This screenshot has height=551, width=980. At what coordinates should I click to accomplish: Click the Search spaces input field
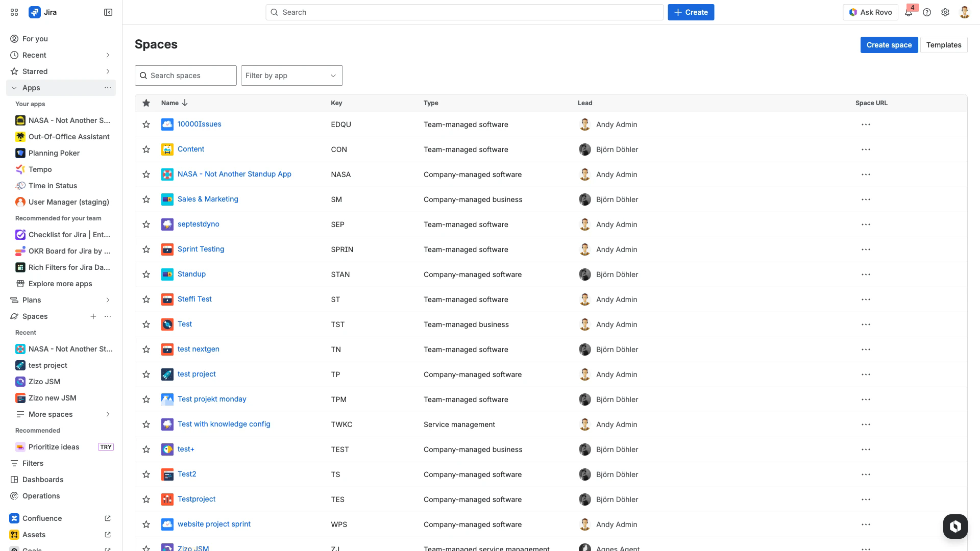coord(186,76)
